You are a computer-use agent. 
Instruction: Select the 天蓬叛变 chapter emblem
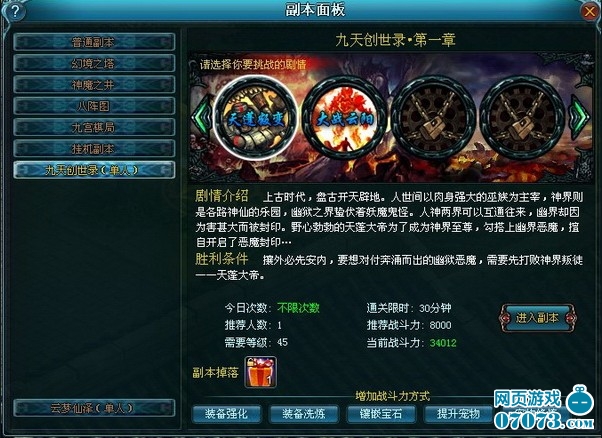pos(256,117)
